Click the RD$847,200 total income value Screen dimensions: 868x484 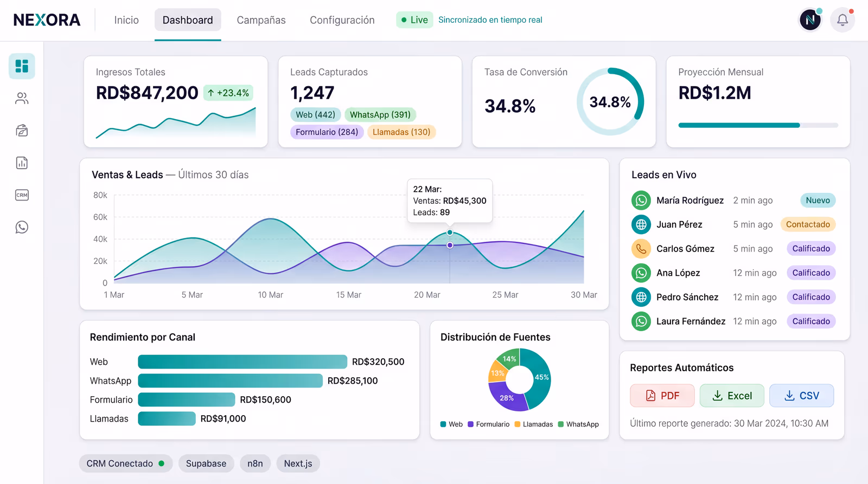point(147,93)
